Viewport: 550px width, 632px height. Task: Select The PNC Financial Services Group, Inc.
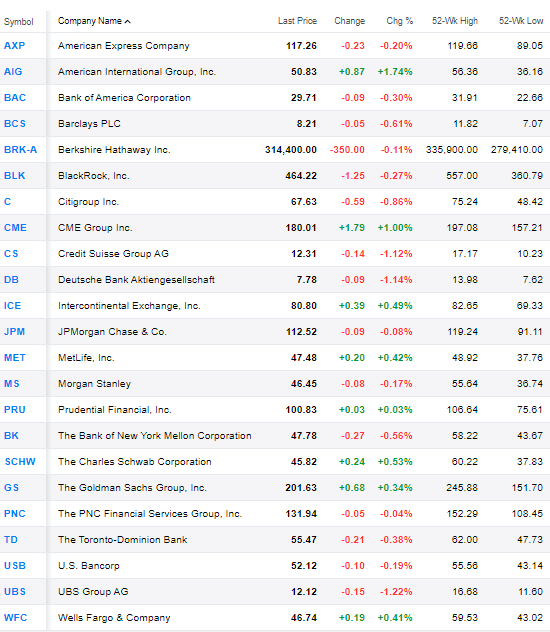[x=150, y=514]
